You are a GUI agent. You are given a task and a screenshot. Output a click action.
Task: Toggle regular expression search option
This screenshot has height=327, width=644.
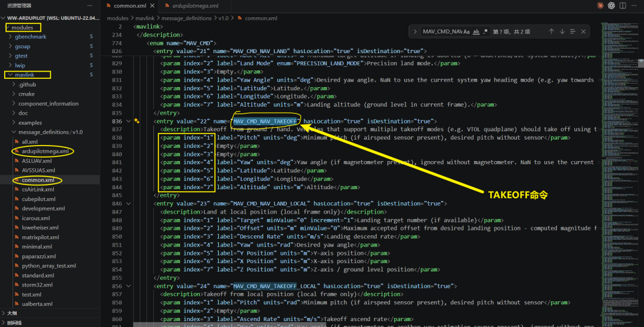tap(485, 32)
